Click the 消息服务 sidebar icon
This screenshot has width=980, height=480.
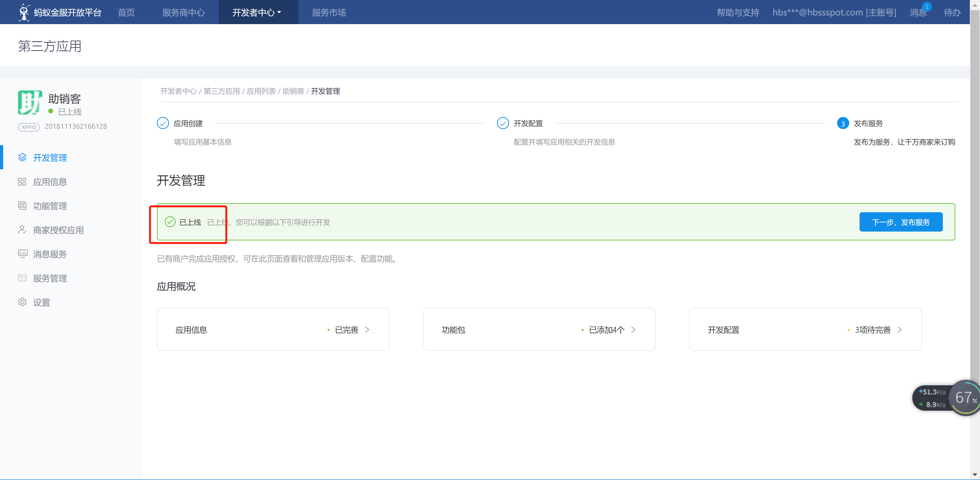[22, 254]
